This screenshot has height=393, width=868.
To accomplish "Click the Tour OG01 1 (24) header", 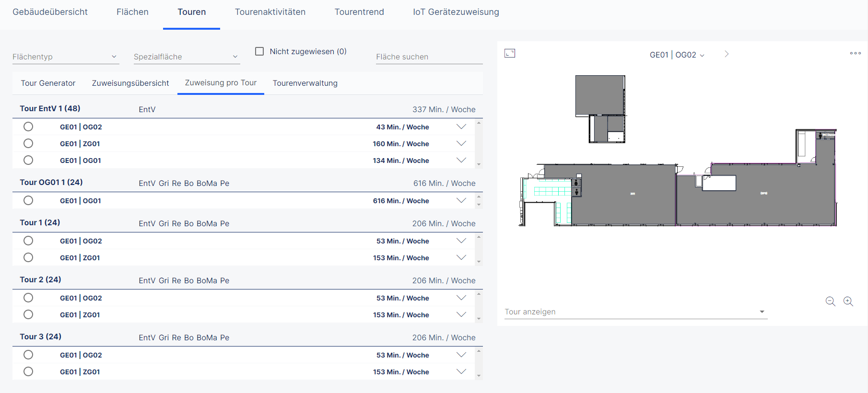I will pos(51,183).
